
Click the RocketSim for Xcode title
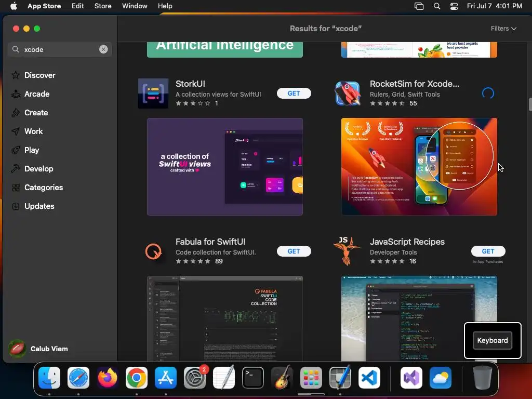(414, 84)
